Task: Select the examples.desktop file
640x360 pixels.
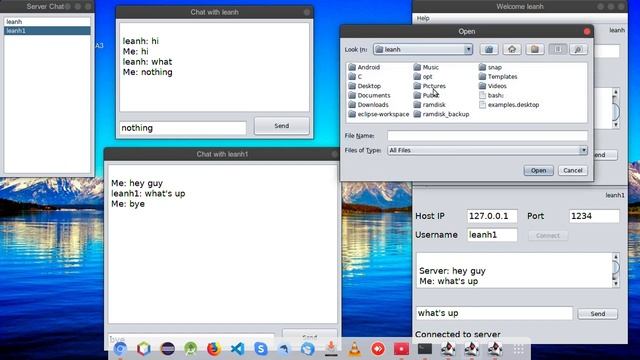Action: [509, 104]
